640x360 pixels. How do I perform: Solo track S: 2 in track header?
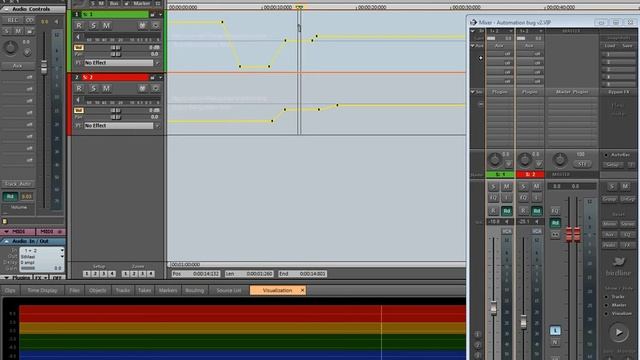[x=93, y=88]
